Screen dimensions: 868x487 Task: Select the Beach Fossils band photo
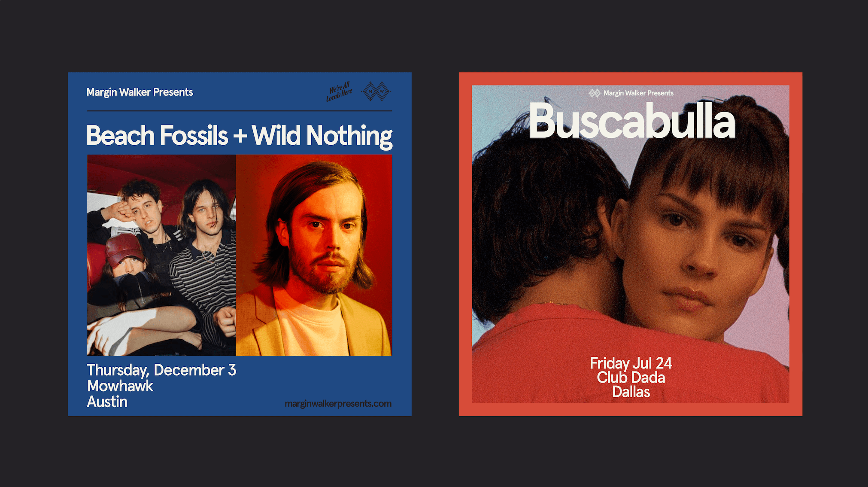161,255
